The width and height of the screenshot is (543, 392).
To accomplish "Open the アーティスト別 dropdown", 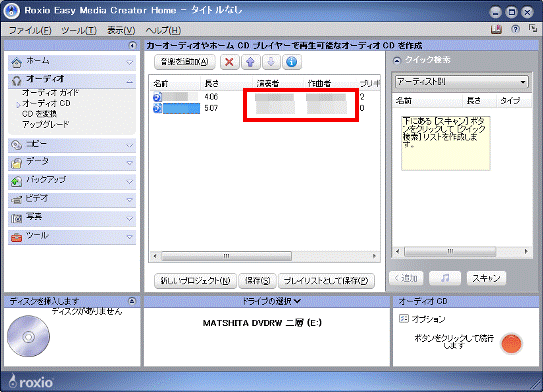I will (462, 82).
